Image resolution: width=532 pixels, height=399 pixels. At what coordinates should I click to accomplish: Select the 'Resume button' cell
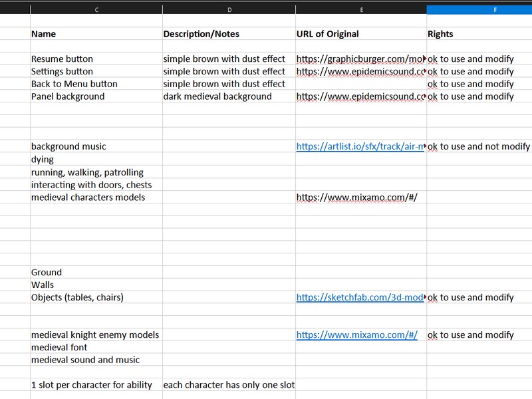pyautogui.click(x=62, y=59)
